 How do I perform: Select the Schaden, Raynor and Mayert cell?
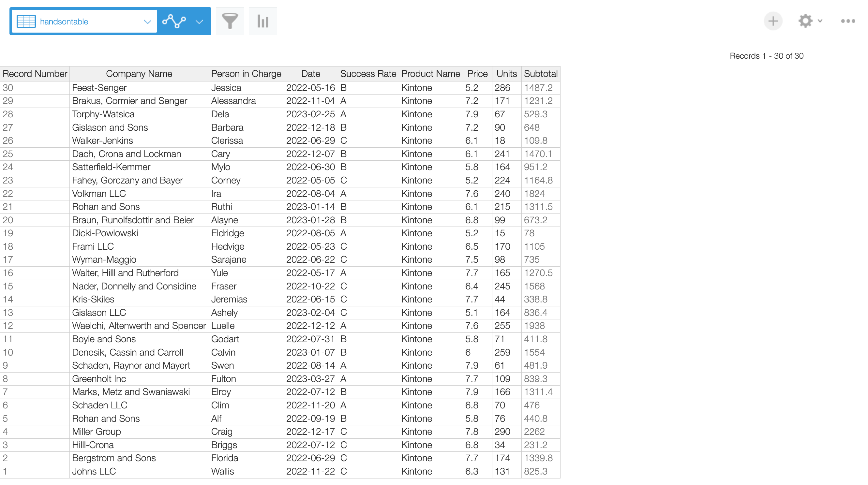pos(139,366)
